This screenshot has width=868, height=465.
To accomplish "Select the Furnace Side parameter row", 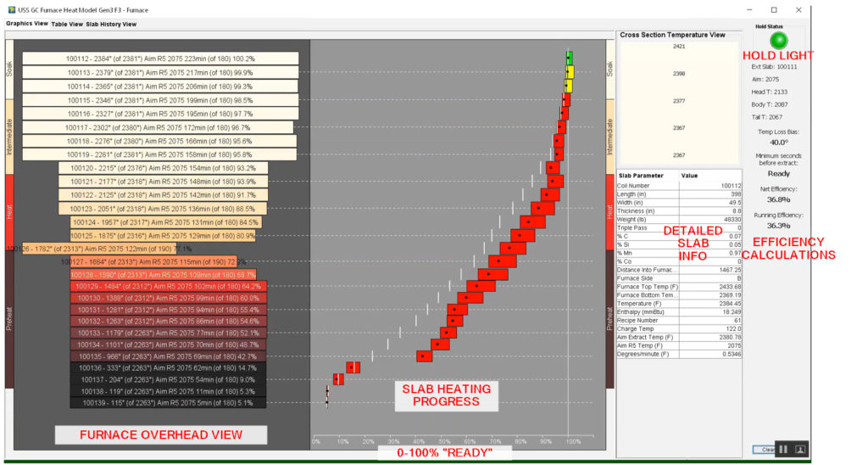I will (x=679, y=278).
